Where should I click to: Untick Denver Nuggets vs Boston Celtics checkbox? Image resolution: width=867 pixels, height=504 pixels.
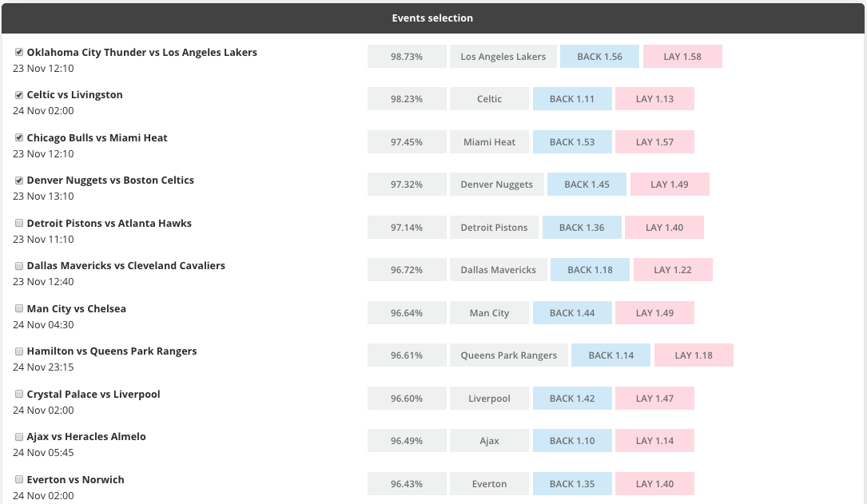click(19, 181)
